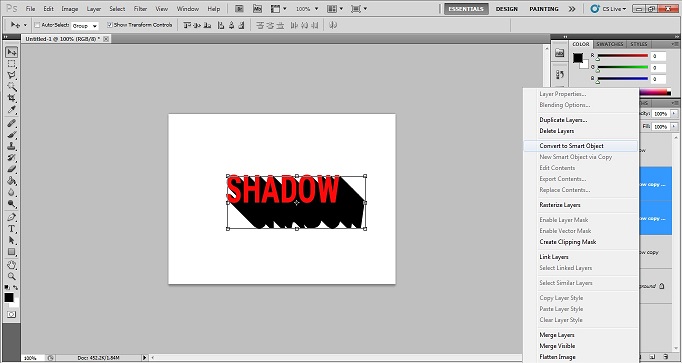
Task: Show more workspaces via double arrow
Action: coord(572,9)
